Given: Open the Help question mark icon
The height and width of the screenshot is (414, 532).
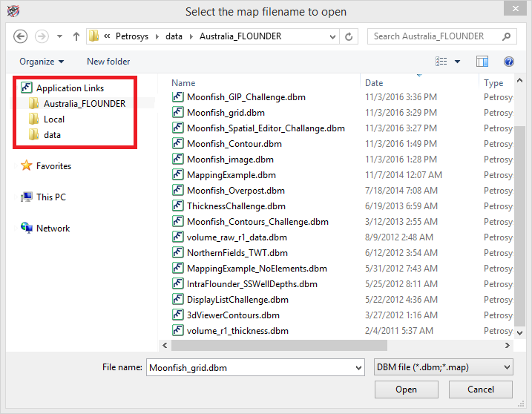Looking at the screenshot, I should pos(509,62).
